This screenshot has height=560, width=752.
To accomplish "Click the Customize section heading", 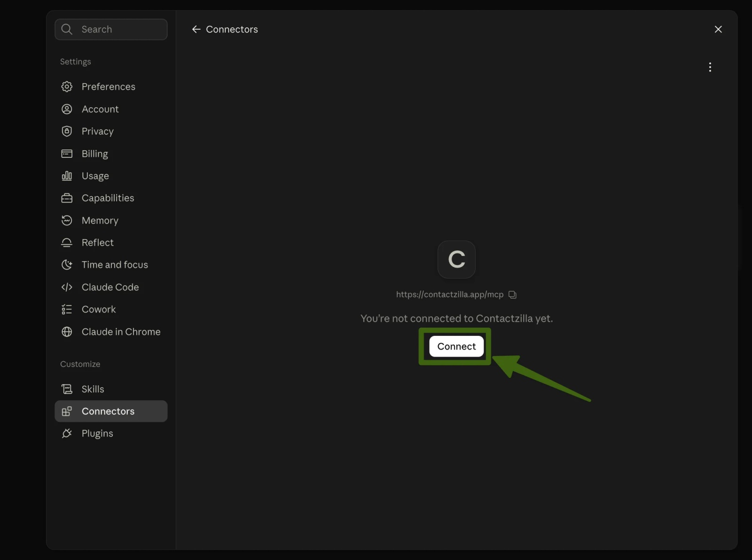I will coord(80,364).
